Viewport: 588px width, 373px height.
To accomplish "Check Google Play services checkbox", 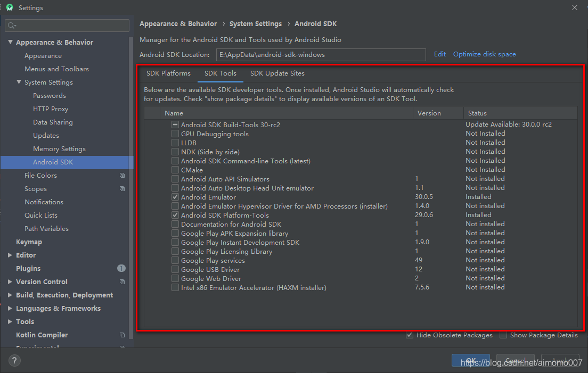I will click(175, 260).
